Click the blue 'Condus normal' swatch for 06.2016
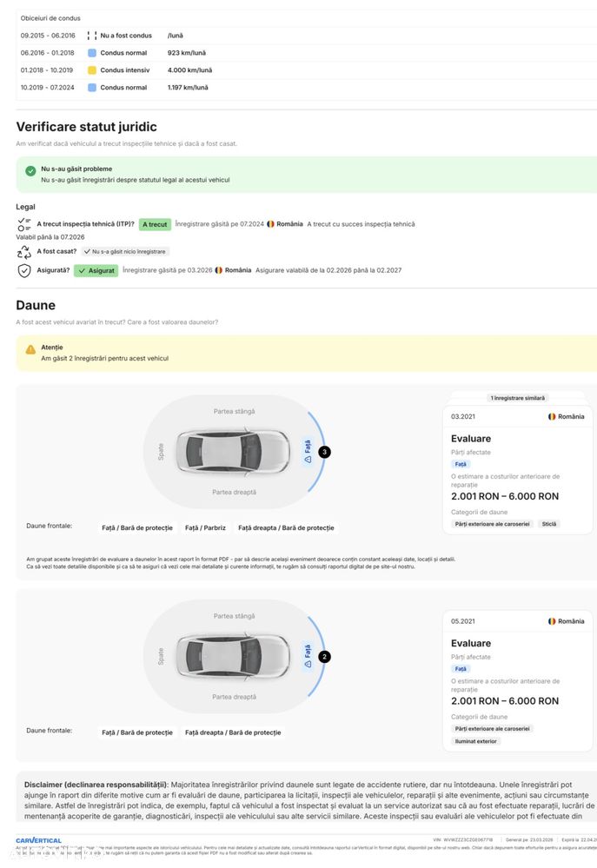 pos(92,53)
